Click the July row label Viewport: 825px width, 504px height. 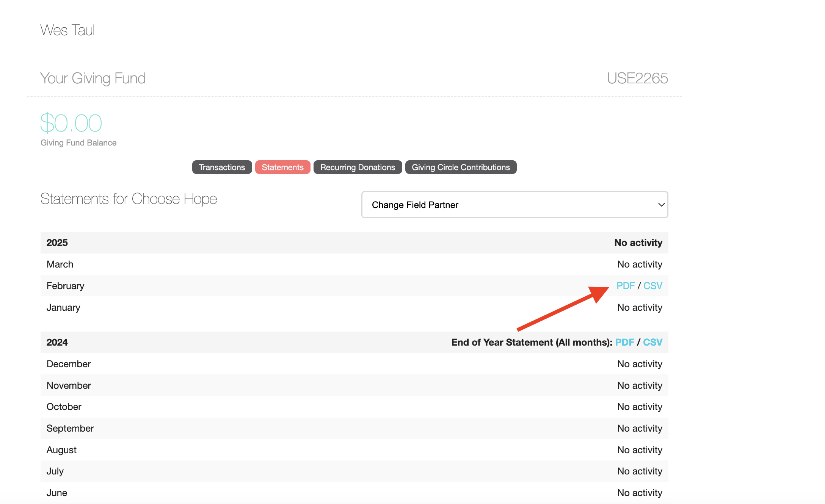pos(55,471)
